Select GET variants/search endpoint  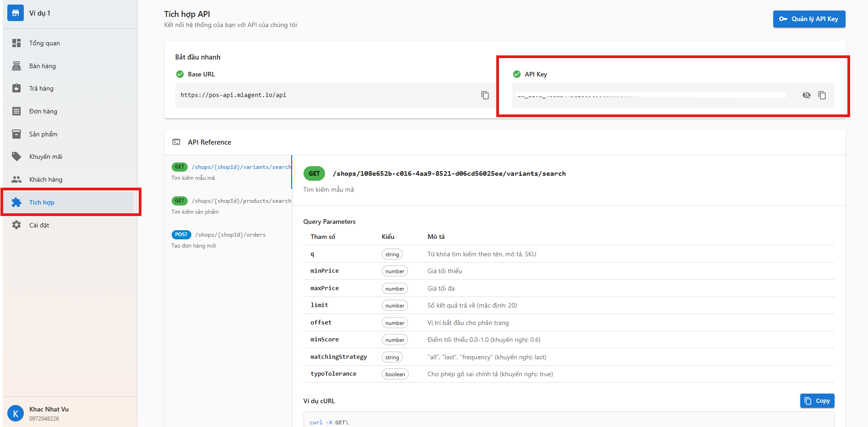click(231, 172)
